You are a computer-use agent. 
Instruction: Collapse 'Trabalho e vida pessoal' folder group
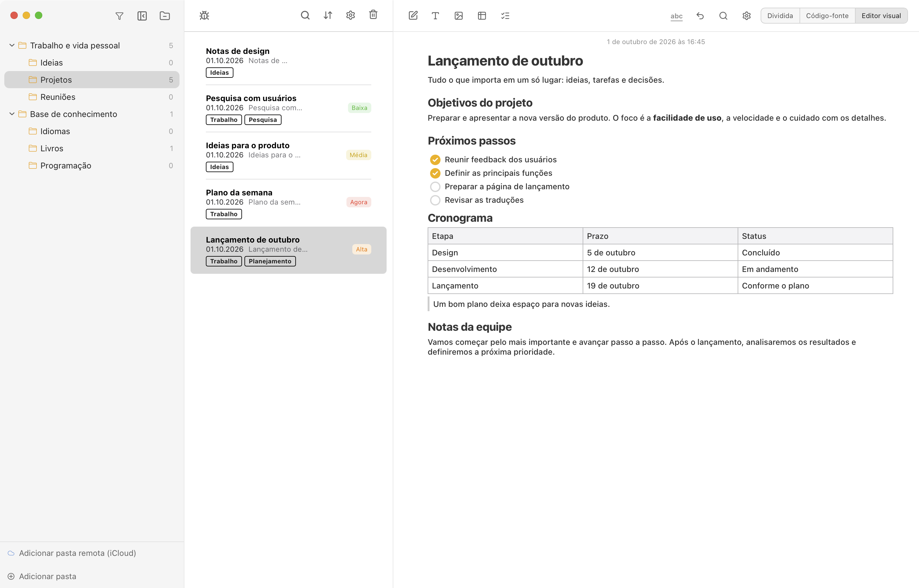(x=12, y=45)
